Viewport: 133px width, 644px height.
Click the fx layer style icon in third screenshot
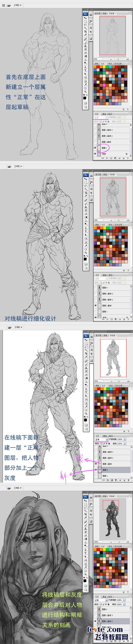[108, 480]
